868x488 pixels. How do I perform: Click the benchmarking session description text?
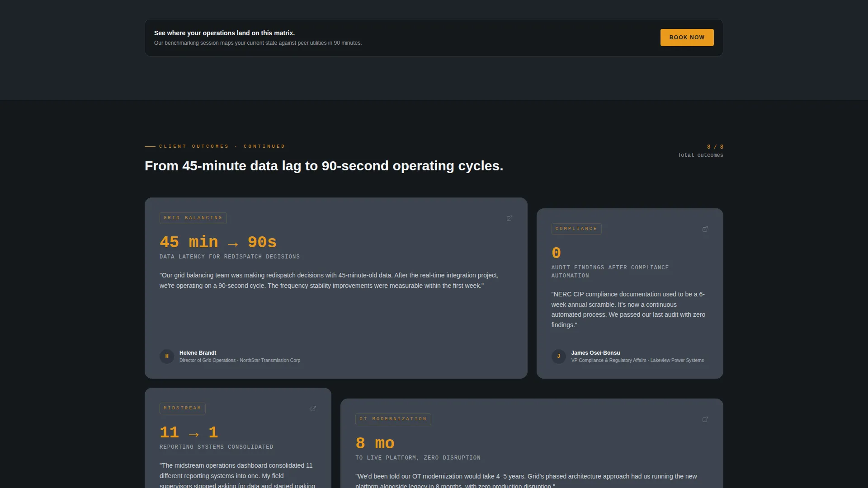point(258,43)
